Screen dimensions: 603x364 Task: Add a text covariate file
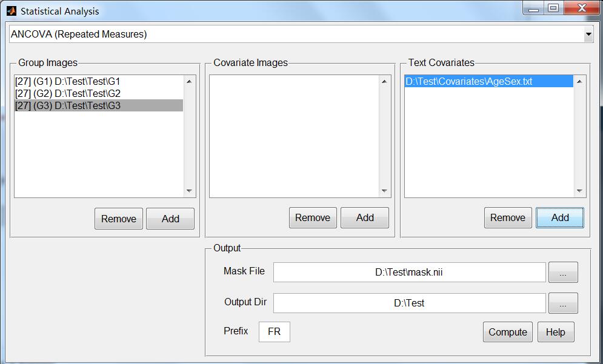(559, 217)
